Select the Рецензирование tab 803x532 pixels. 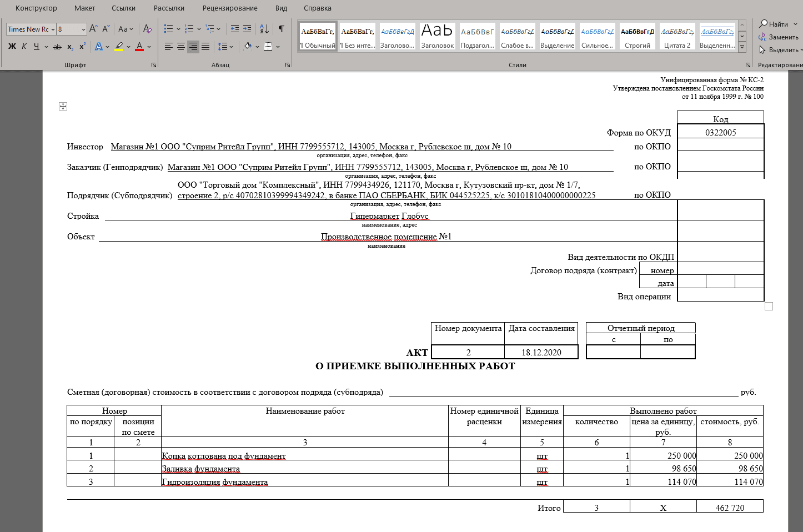230,8
